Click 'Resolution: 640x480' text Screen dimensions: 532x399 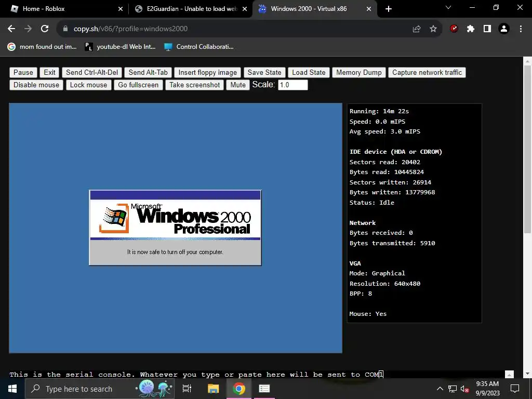click(x=385, y=284)
